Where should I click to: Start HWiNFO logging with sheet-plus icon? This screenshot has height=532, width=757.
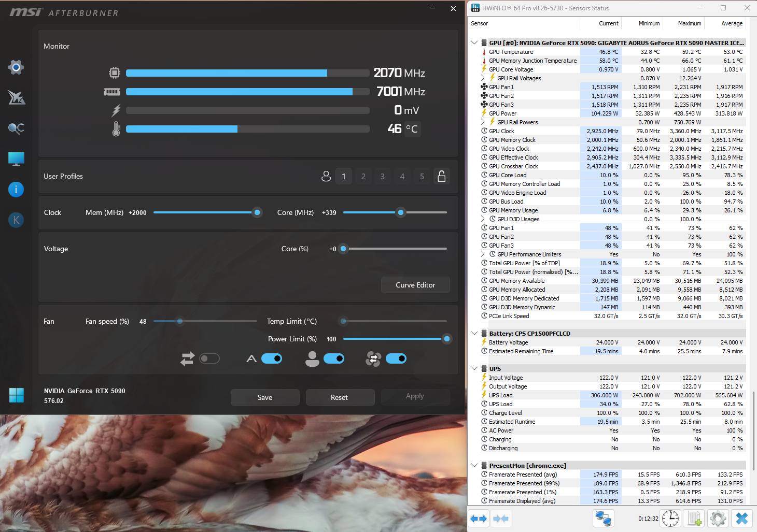click(694, 519)
